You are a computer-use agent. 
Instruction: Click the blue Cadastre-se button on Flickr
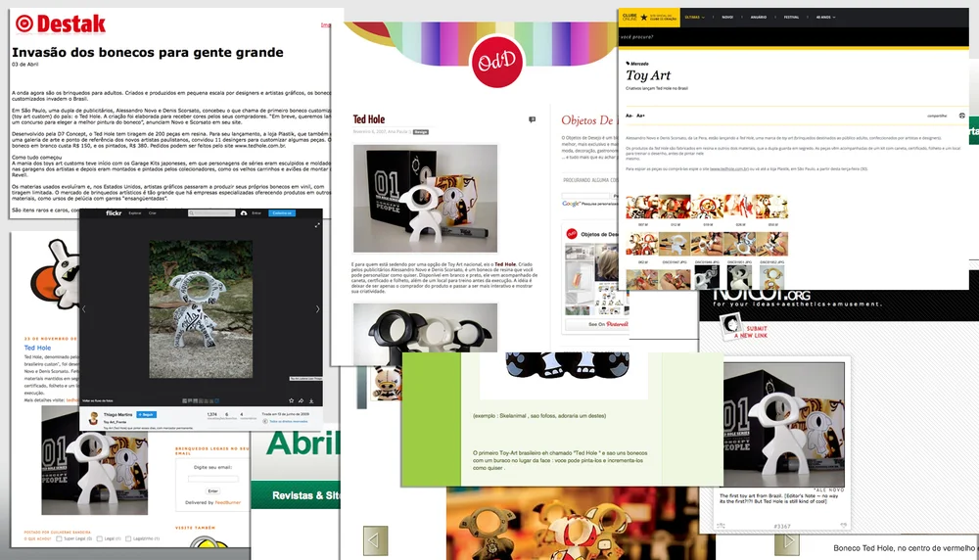(x=282, y=212)
